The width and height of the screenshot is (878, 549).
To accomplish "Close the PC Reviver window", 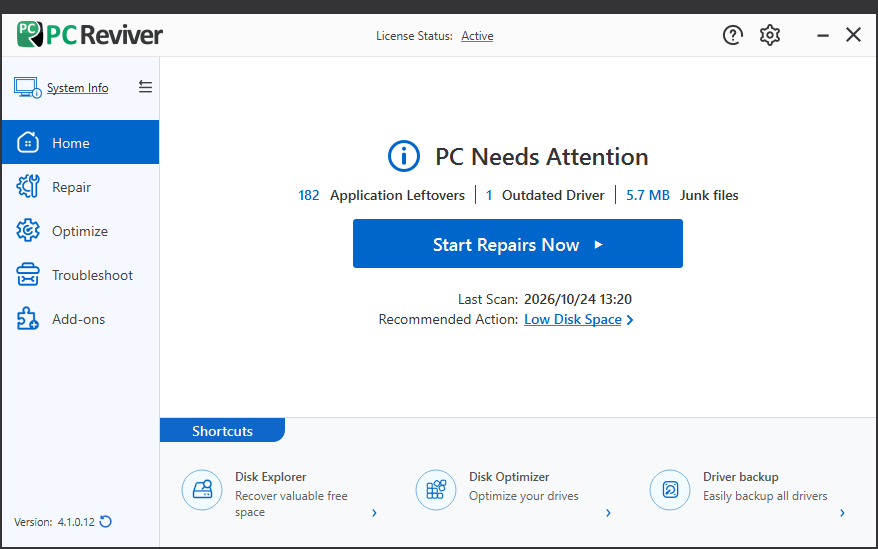I will coord(853,35).
